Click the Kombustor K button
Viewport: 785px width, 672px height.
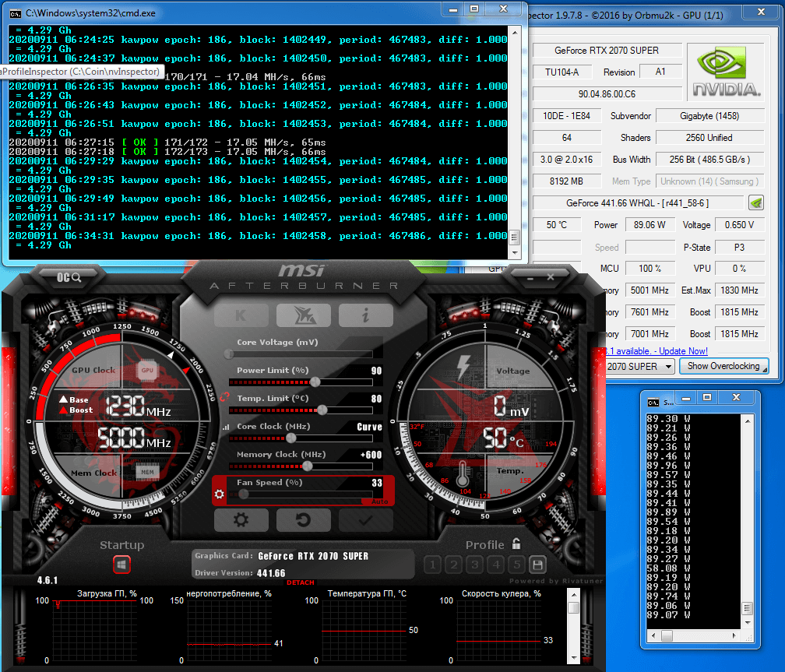241,315
